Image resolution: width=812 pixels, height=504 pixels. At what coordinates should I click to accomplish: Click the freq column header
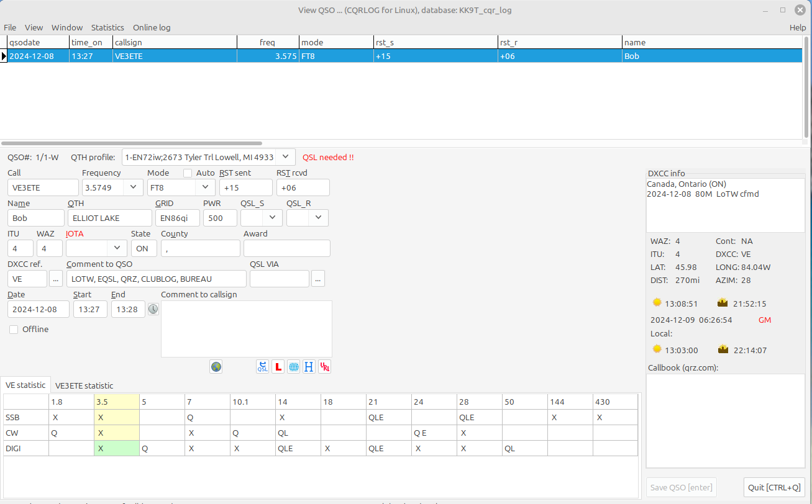(268, 42)
